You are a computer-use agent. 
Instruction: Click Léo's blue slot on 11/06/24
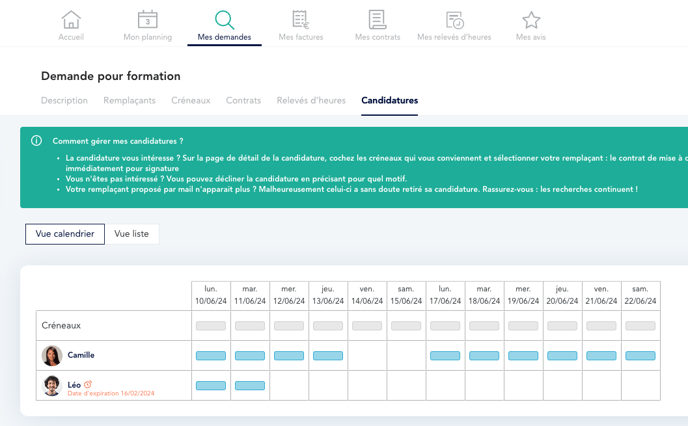tap(250, 386)
